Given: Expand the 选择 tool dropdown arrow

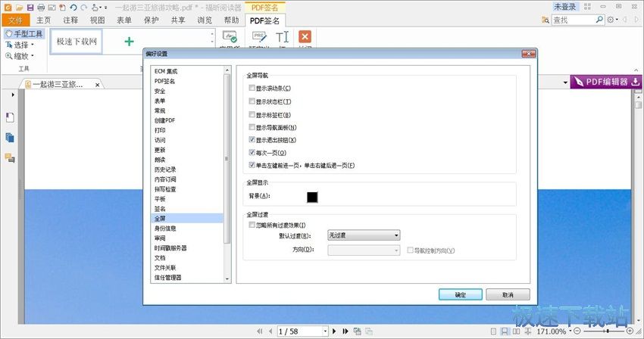Looking at the screenshot, I should tap(33, 45).
